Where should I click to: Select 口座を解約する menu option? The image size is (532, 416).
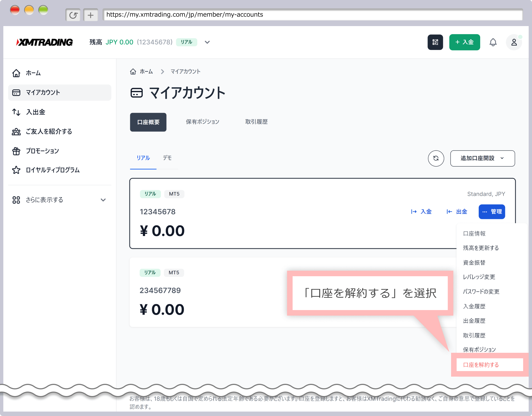click(x=481, y=365)
